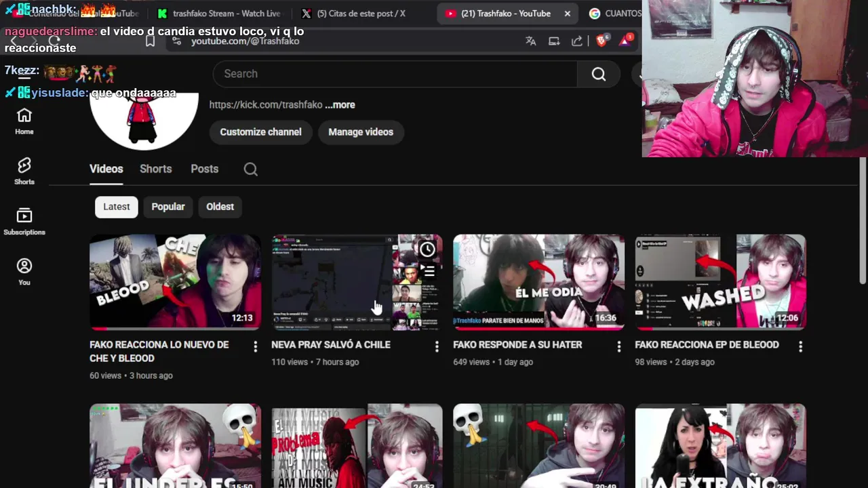Open Brave Shields lion icon
This screenshot has width=868, height=488.
point(602,41)
